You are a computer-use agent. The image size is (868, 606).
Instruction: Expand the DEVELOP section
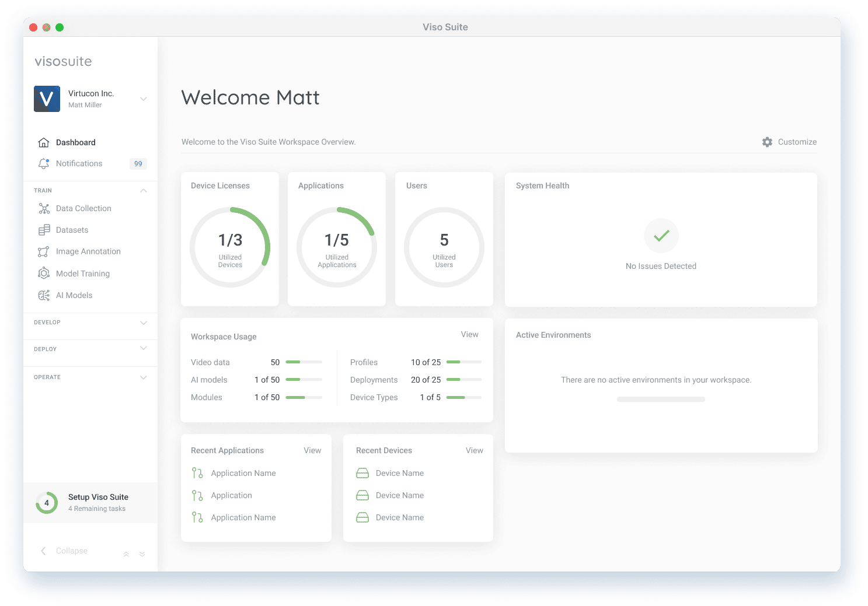[144, 323]
